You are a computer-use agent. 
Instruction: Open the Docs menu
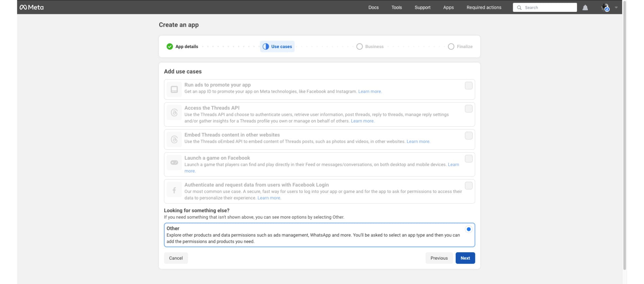[x=374, y=7]
